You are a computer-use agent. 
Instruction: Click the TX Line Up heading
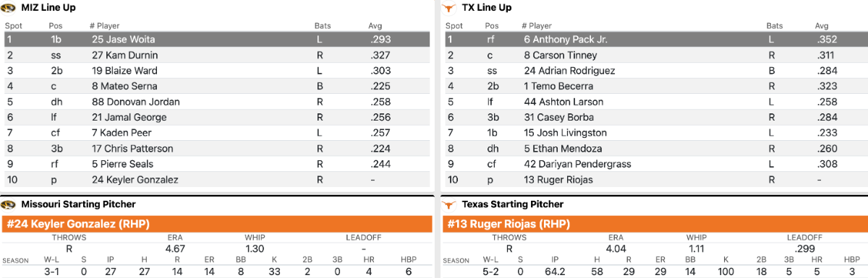pos(487,7)
